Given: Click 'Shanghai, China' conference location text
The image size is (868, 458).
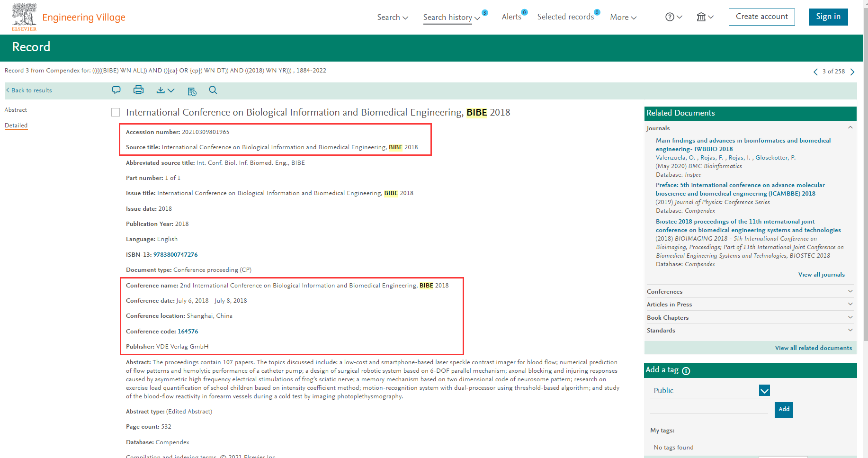Looking at the screenshot, I should [210, 316].
